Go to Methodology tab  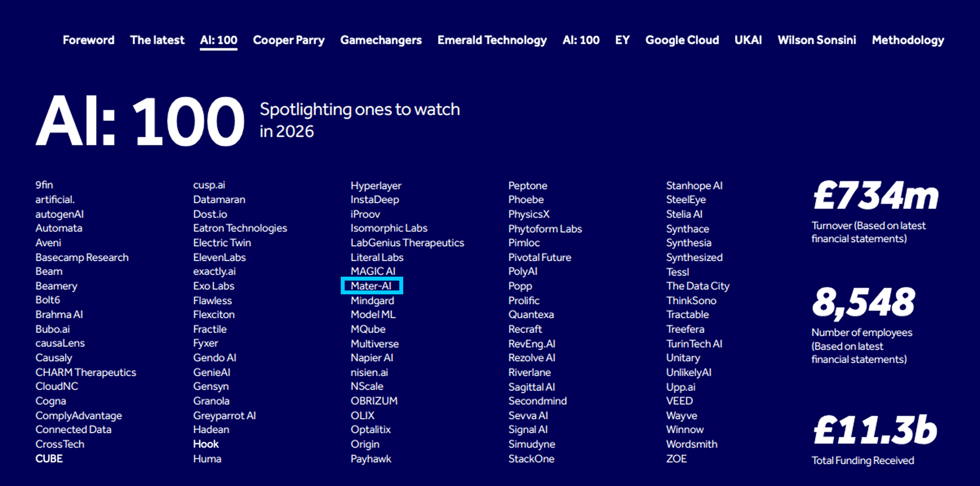tap(908, 40)
